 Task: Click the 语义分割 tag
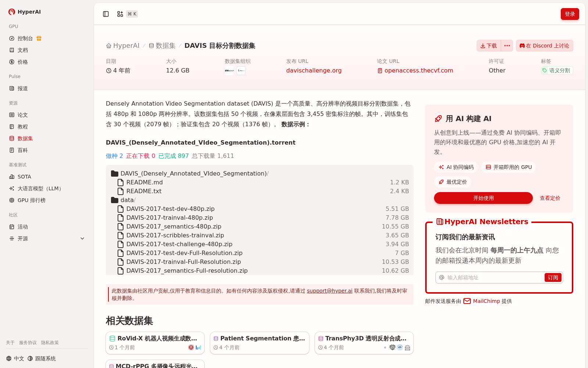pyautogui.click(x=557, y=70)
